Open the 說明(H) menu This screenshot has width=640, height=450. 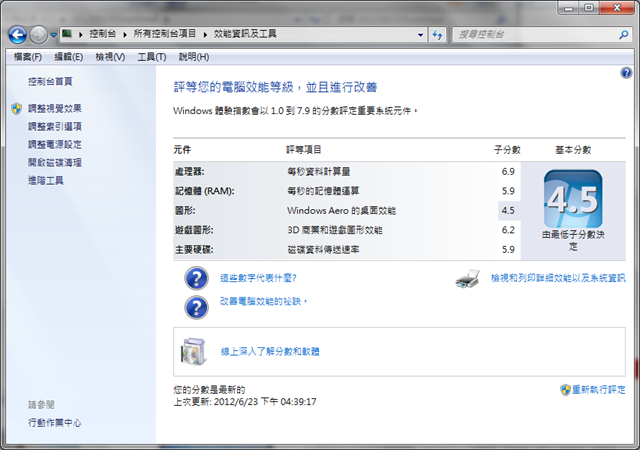[x=194, y=57]
